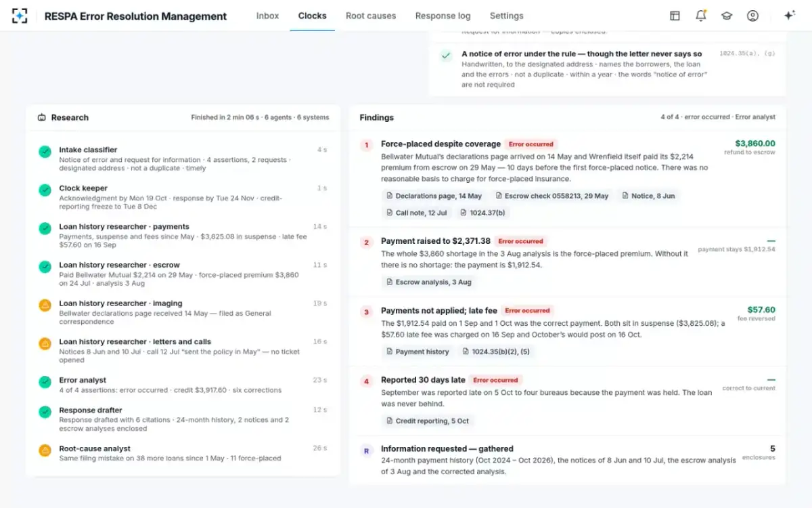Select the Root-cause analyst row title
Screen dimensions: 812x508
95,448
